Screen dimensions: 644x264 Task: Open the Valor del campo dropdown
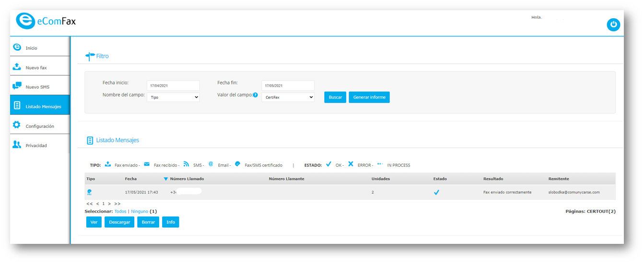point(288,97)
